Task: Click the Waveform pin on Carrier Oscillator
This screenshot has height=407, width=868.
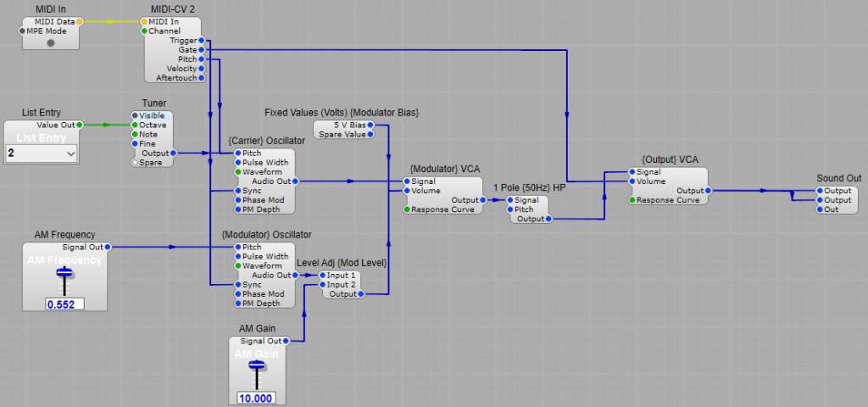Action: point(237,171)
